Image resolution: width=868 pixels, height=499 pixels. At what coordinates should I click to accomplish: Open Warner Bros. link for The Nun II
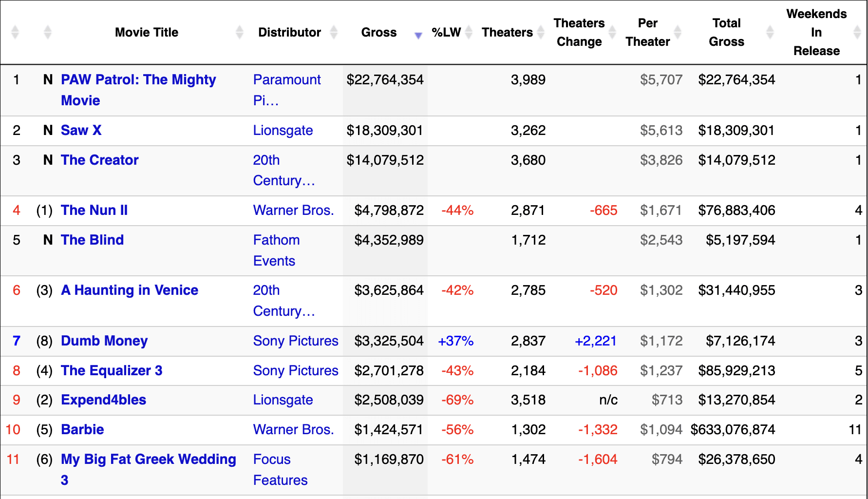(294, 210)
